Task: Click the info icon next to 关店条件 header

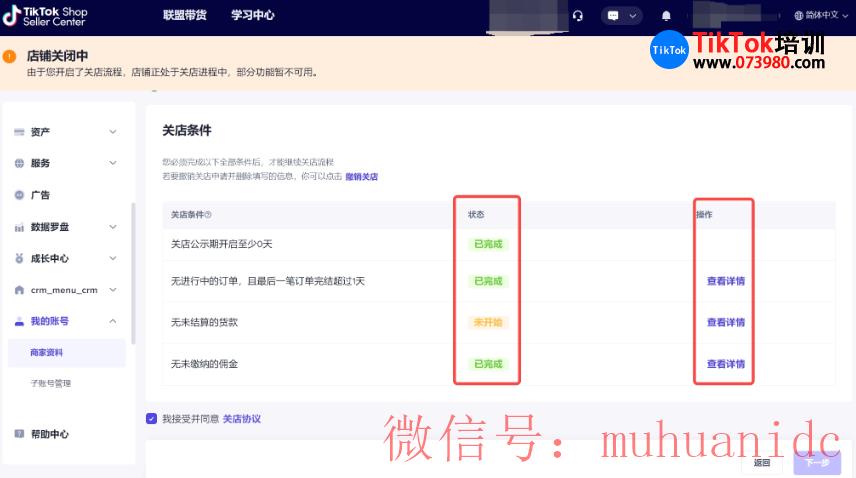Action: tap(208, 215)
